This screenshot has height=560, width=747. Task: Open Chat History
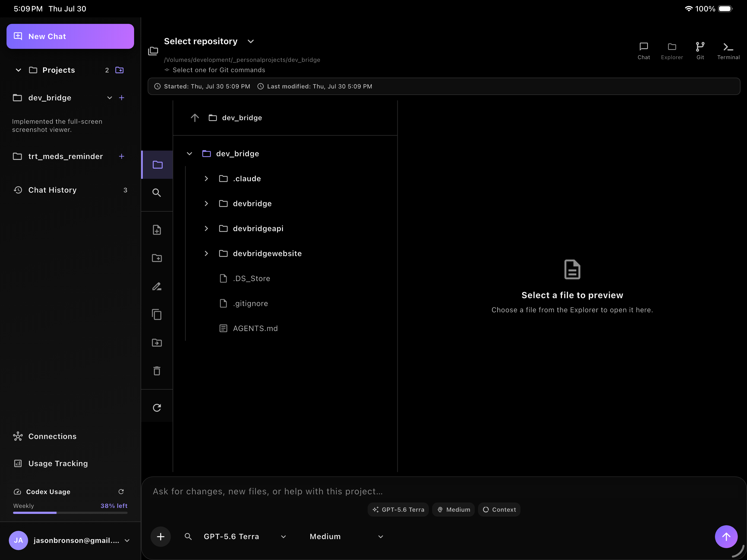tap(70, 190)
